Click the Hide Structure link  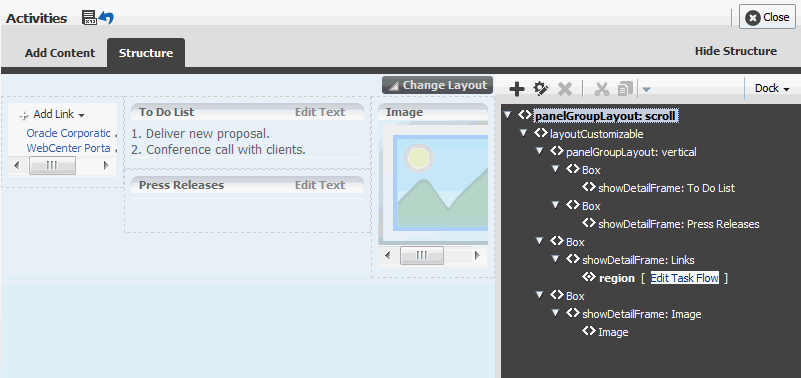tap(736, 51)
